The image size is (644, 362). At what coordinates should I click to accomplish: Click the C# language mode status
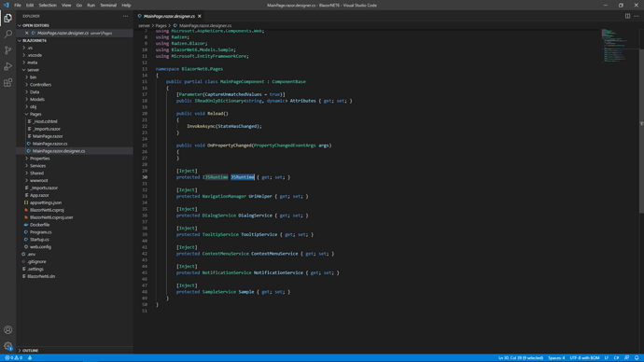(616, 358)
